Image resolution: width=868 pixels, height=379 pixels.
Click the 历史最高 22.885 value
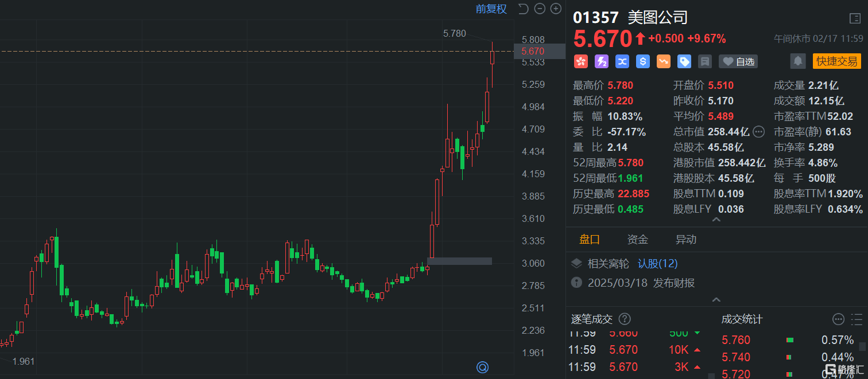coord(633,194)
